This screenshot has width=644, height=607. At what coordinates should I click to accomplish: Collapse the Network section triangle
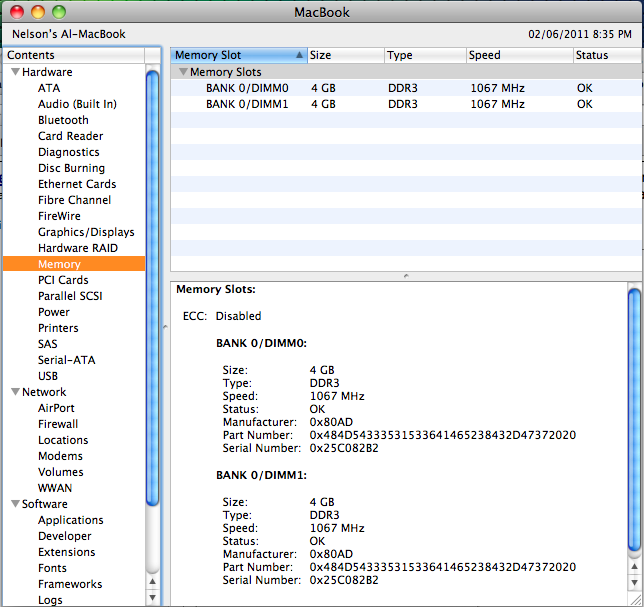pyautogui.click(x=15, y=392)
